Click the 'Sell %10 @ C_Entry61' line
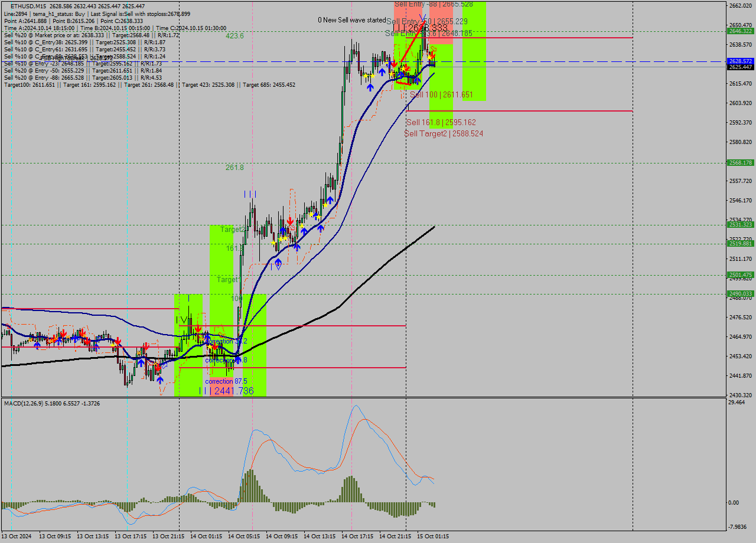Image resolution: width=756 pixels, height=543 pixels. coord(84,49)
